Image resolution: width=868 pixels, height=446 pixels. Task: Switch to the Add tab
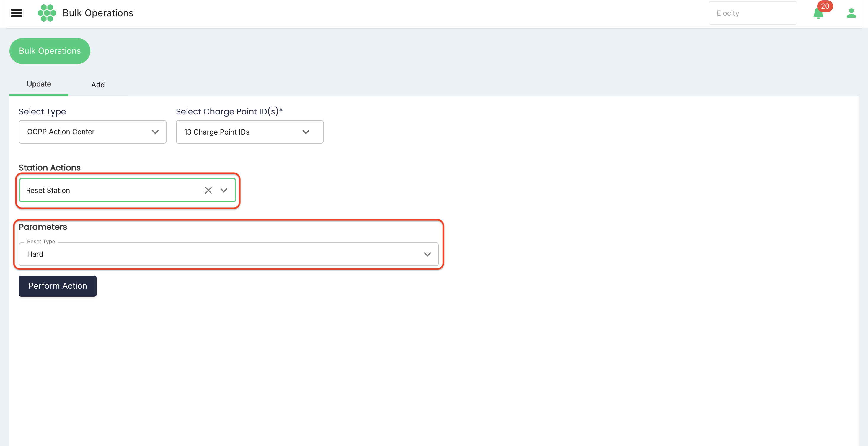coord(98,85)
